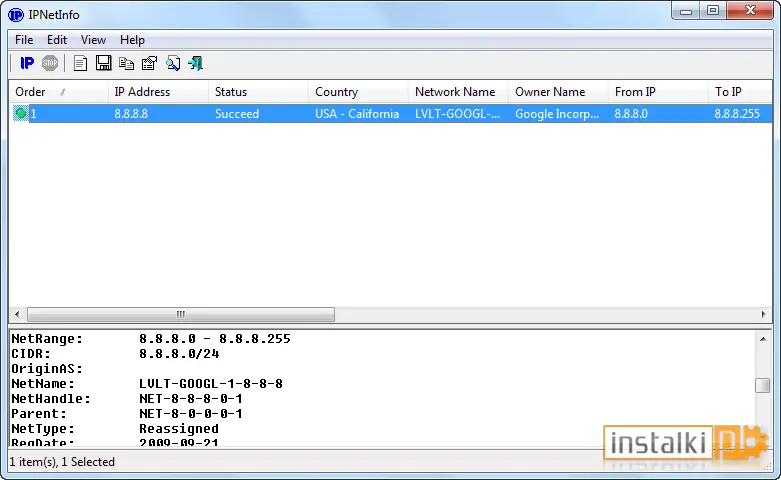Viewport: 781px width, 480px height.
Task: Click the new document toolbar icon
Action: [80, 63]
